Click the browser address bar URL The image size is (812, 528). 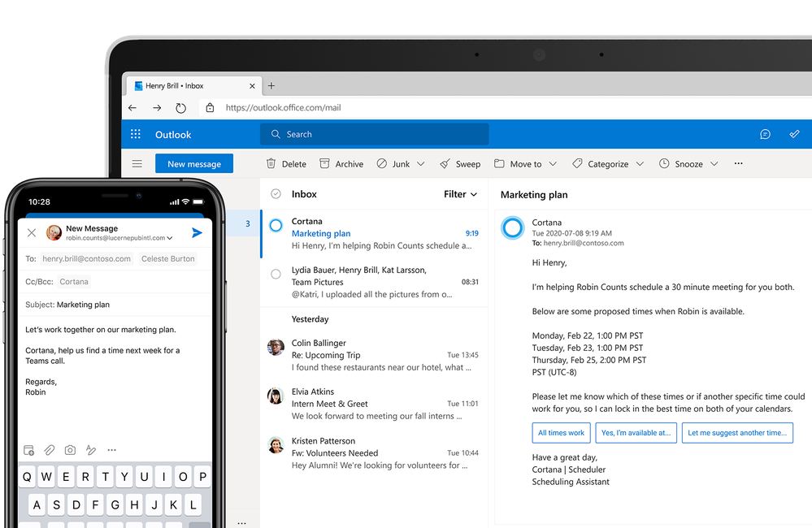[x=284, y=108]
